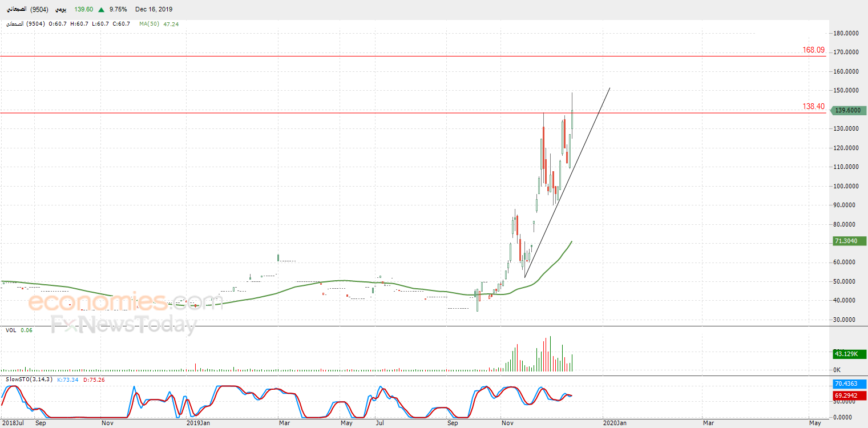This screenshot has height=428, width=868.
Task: Click the tallest candle wick above 138.40 line
Action: pyautogui.click(x=572, y=102)
